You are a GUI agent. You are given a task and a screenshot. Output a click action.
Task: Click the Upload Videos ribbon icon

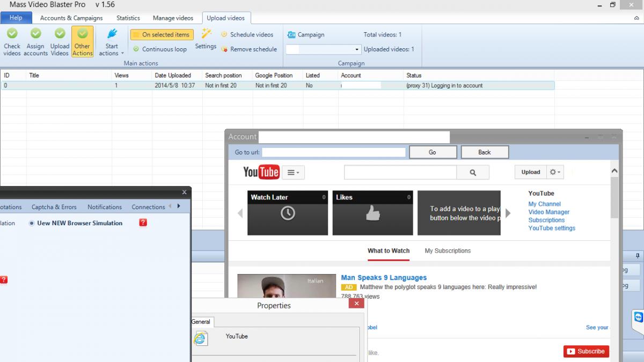60,34
